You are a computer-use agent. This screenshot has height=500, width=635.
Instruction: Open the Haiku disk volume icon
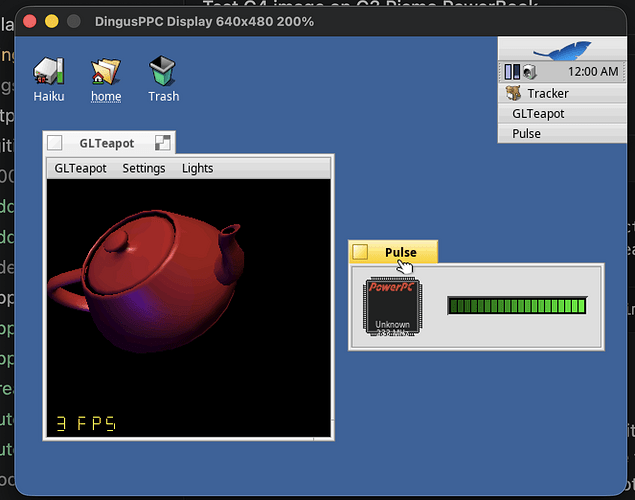[x=49, y=71]
